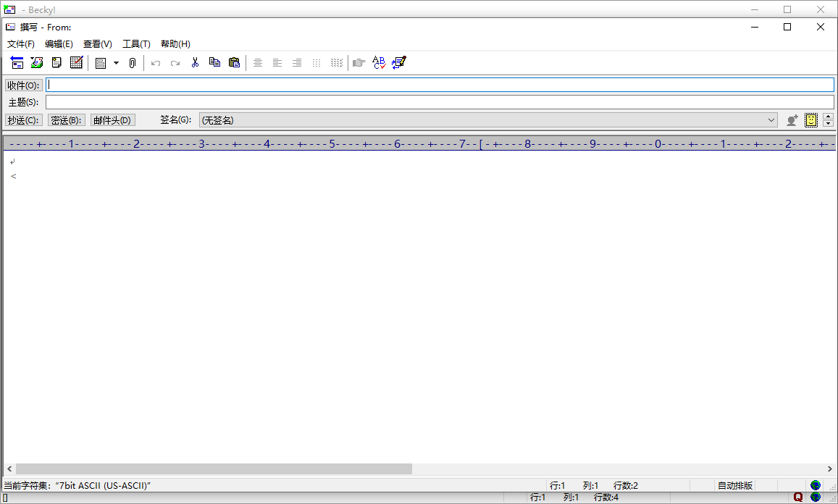
Task: Click the send message toolbar icon
Action: point(17,63)
